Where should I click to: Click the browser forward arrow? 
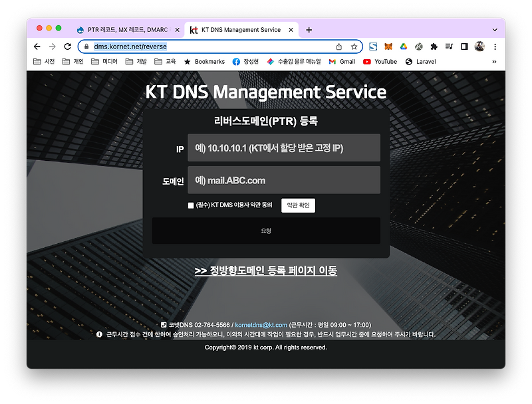[53, 47]
